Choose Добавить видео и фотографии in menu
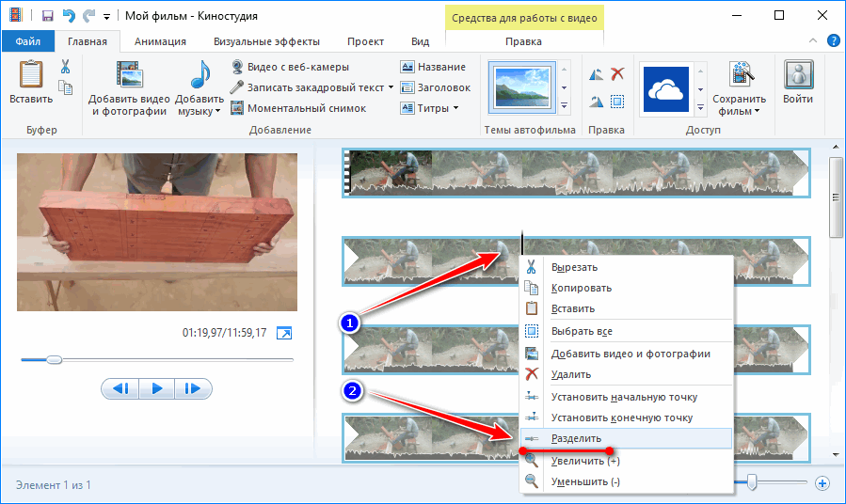The height and width of the screenshot is (504, 846). point(626,354)
